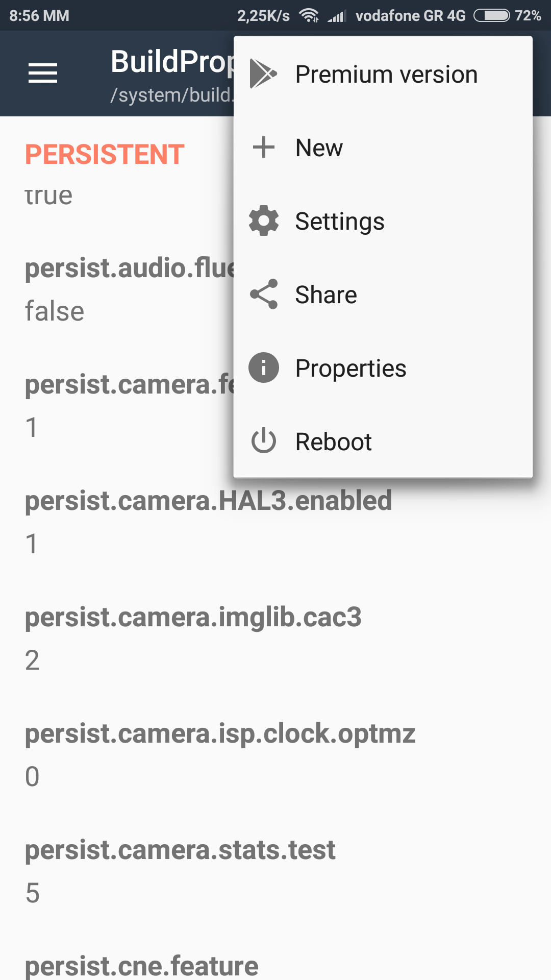
Task: Tap the PERSISTENT section header
Action: 105,155
